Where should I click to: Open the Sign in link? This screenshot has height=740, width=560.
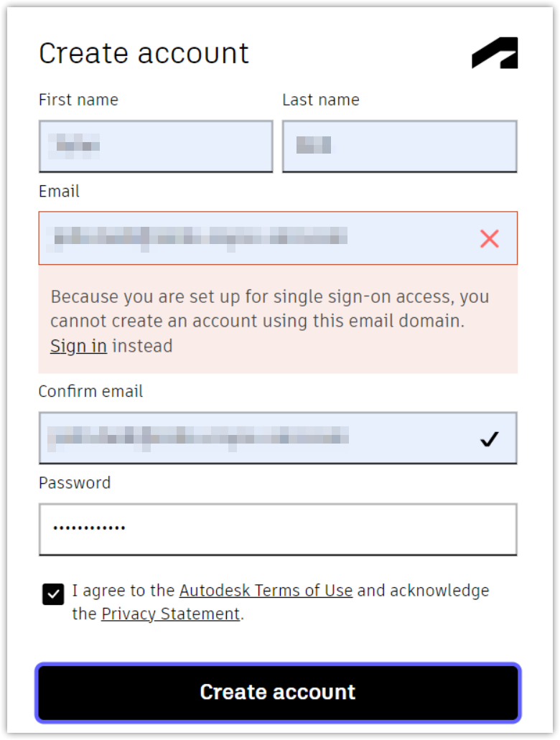(x=78, y=346)
